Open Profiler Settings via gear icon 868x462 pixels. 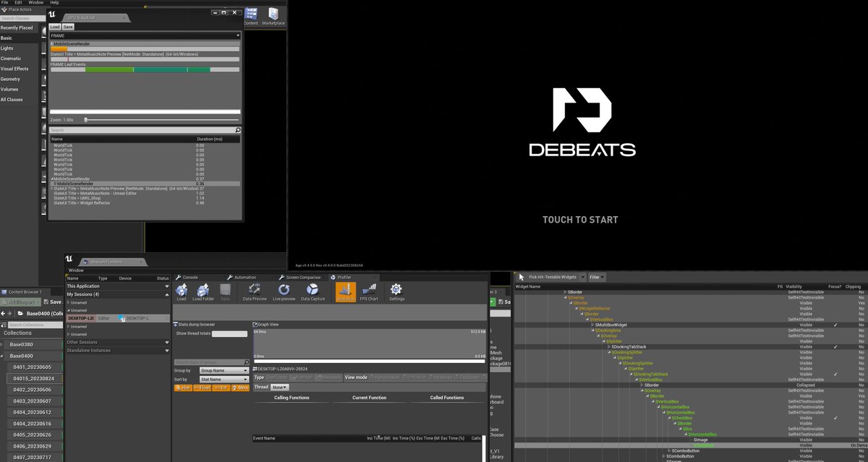[x=397, y=290]
